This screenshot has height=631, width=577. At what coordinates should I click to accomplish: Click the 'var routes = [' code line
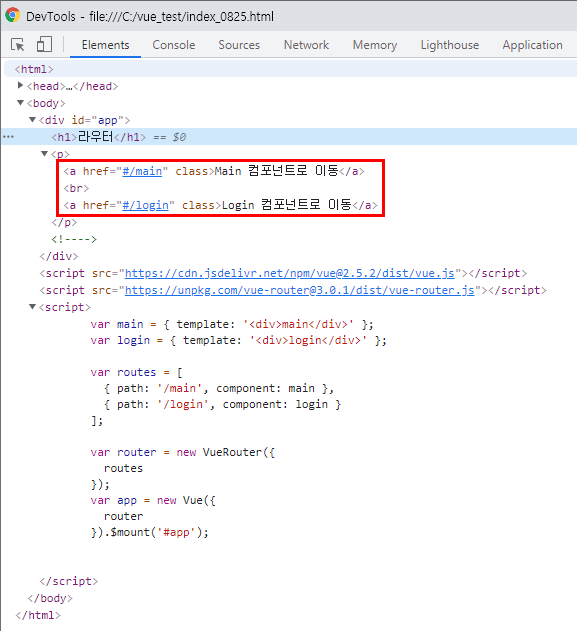[x=136, y=372]
